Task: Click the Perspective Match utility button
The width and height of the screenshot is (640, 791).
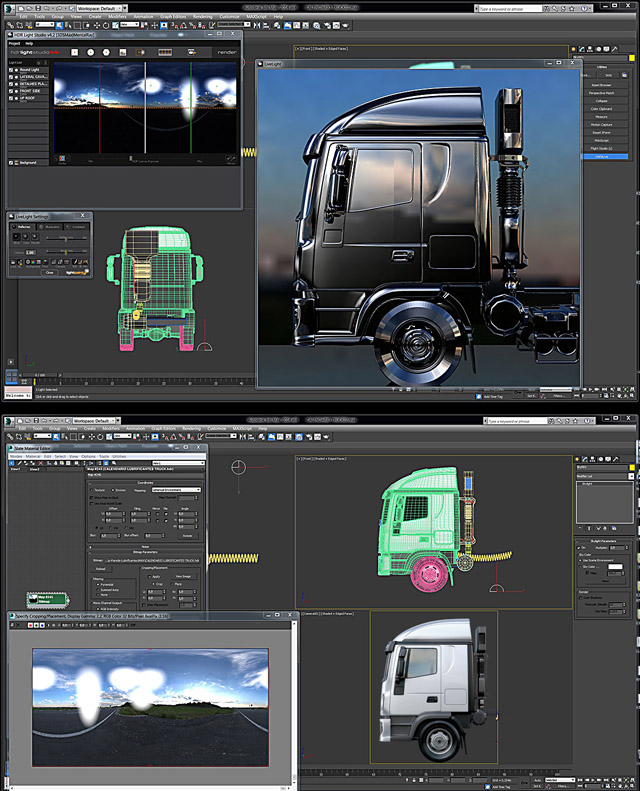Action: point(602,93)
